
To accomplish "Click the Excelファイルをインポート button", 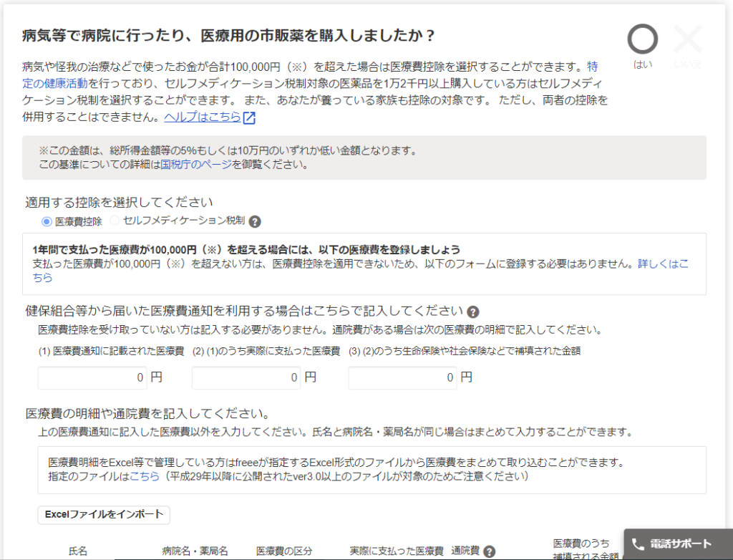I will [104, 514].
